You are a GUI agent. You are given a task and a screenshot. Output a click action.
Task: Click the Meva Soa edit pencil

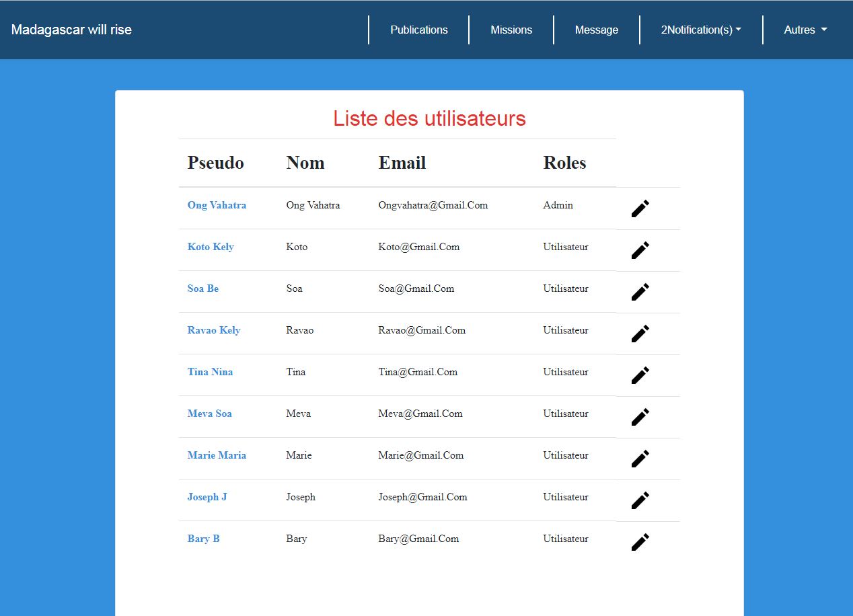[x=640, y=417]
